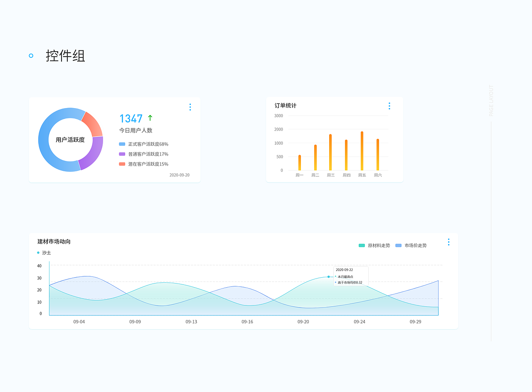Click the 周二 orange bar
The height and width of the screenshot is (392, 532).
(x=315, y=158)
